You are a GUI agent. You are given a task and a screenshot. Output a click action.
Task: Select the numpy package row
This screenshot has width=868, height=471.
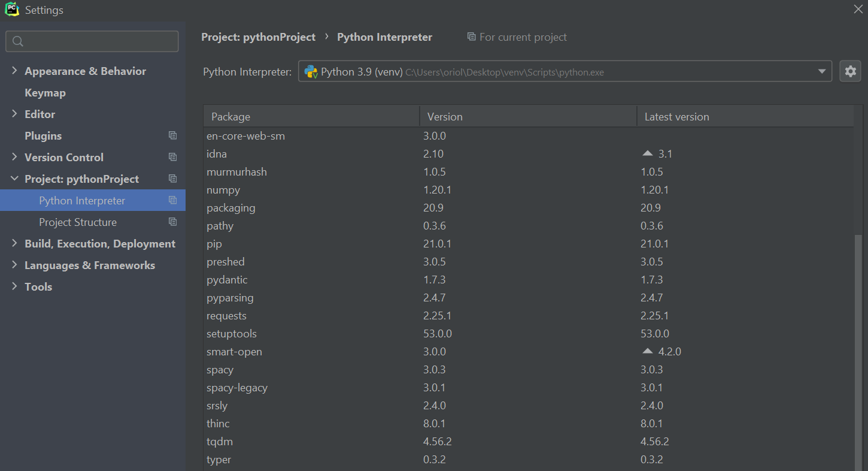pyautogui.click(x=529, y=190)
